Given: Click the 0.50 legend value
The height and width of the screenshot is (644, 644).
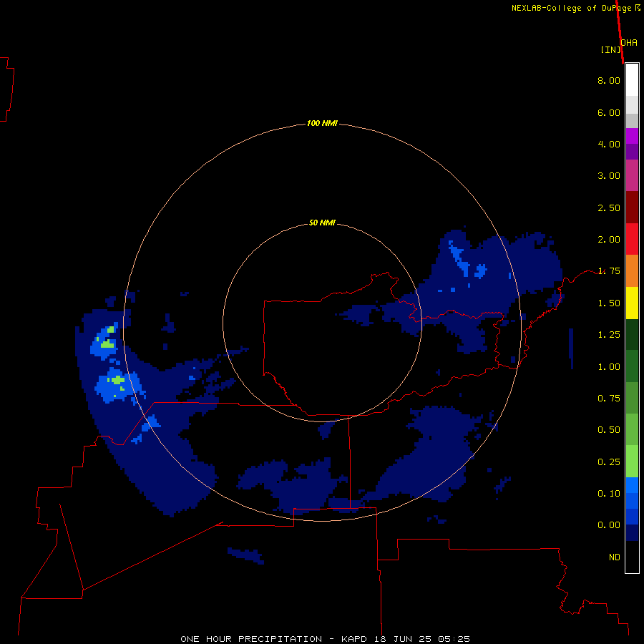Looking at the screenshot, I should 609,430.
